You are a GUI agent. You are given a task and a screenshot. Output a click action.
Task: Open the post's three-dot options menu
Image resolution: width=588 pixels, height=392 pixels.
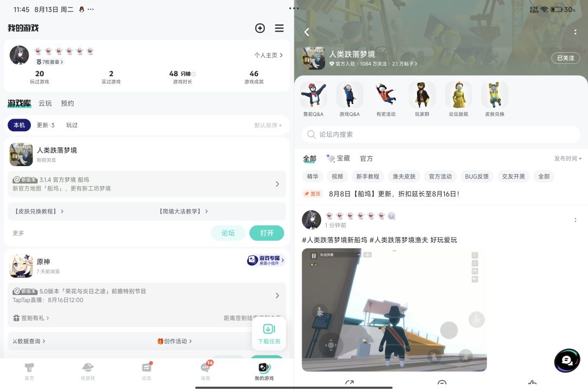pyautogui.click(x=575, y=220)
